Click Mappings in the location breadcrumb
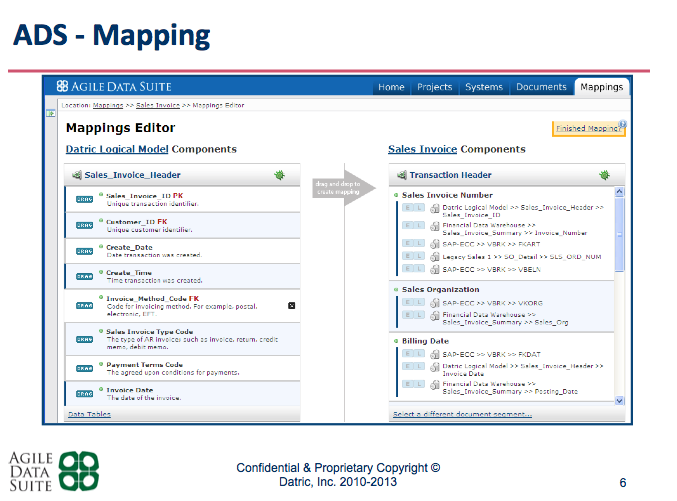Image resolution: width=677 pixels, height=501 pixels. [108, 105]
